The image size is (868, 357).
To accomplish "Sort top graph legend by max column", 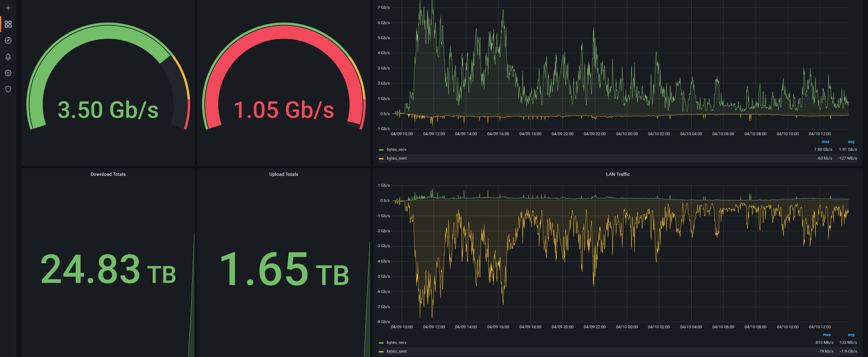I will pyautogui.click(x=825, y=142).
